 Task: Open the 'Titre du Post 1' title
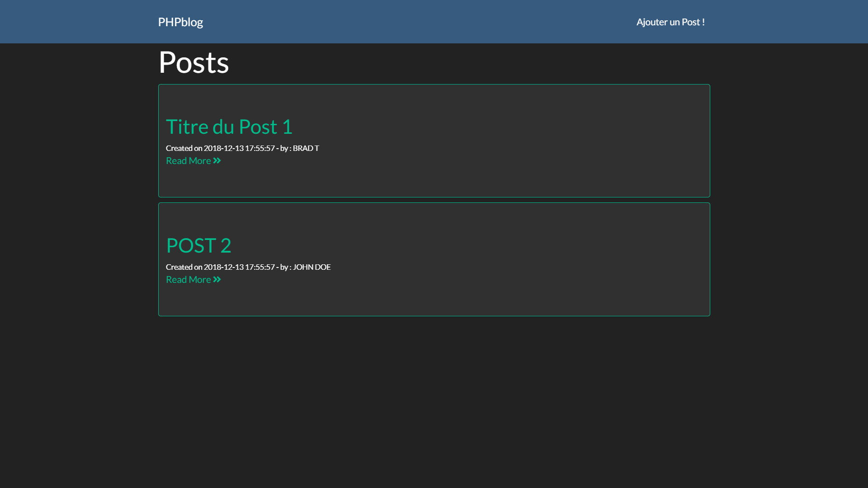click(229, 127)
